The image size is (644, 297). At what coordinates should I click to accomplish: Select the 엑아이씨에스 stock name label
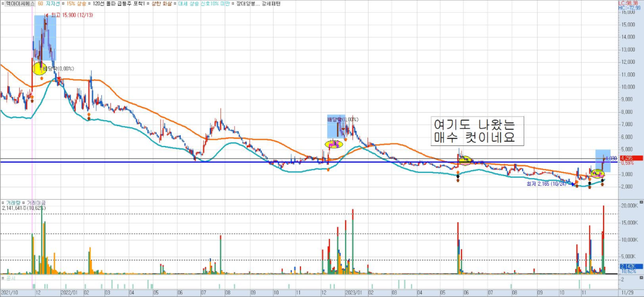[20, 4]
